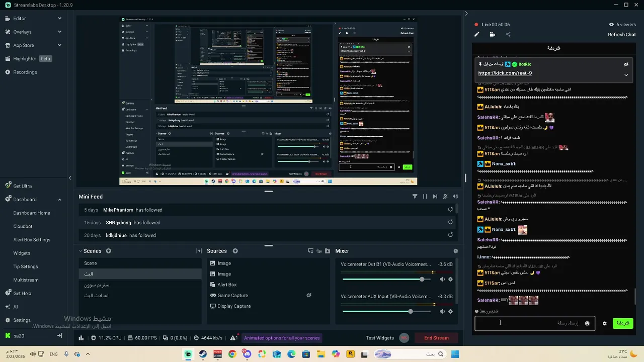Select the scene named Scene
Image resolution: width=644 pixels, height=362 pixels.
pyautogui.click(x=140, y=263)
